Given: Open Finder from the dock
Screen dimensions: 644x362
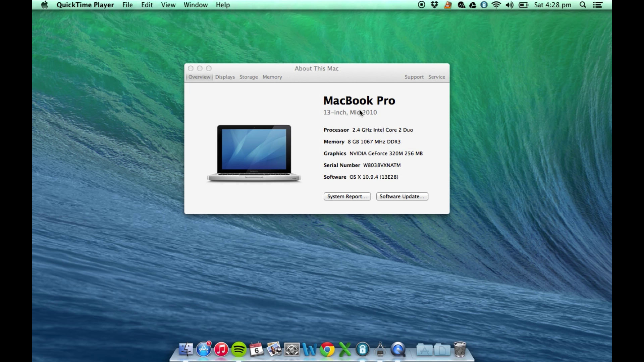Looking at the screenshot, I should click(186, 350).
